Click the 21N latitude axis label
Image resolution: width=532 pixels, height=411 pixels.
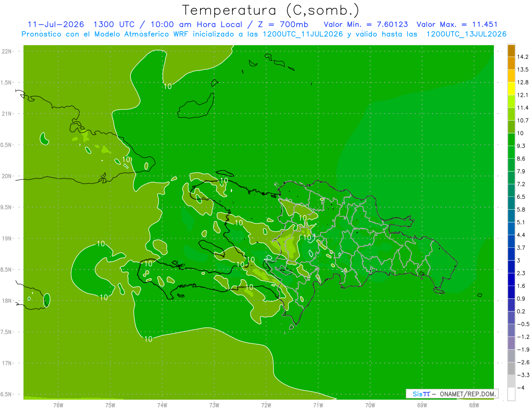click(x=7, y=114)
